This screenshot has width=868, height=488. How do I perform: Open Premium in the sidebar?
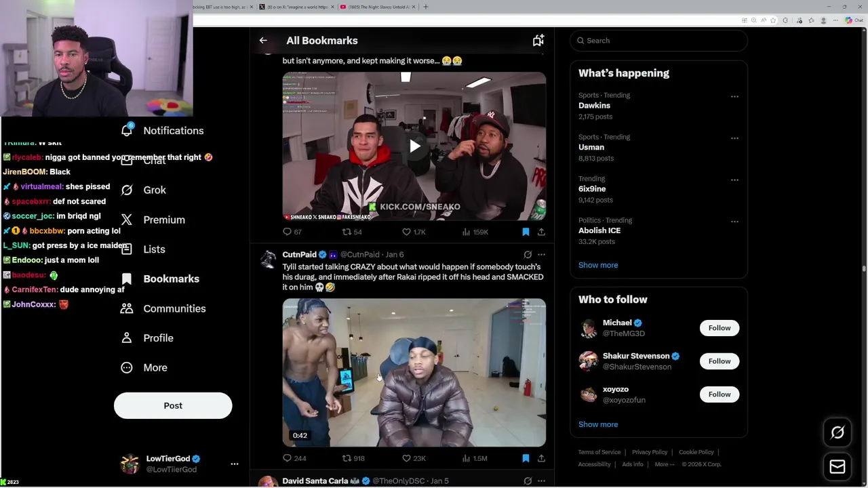(153, 220)
